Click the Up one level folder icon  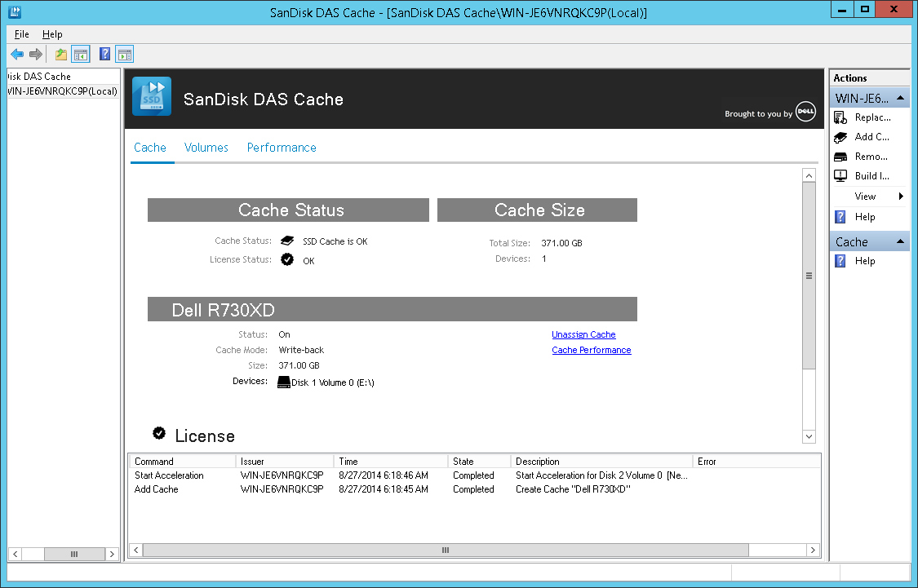point(61,55)
